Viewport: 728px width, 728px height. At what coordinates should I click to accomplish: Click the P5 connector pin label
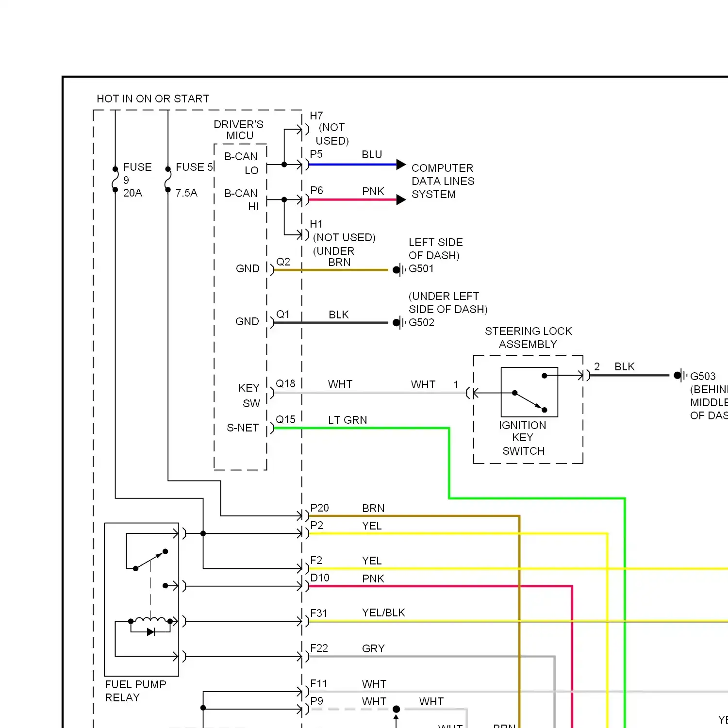[x=316, y=154]
